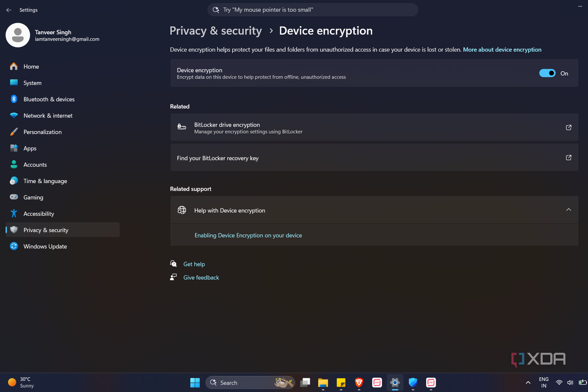
Task: Click the globe icon beside Help with Device encryption
Action: tap(182, 210)
